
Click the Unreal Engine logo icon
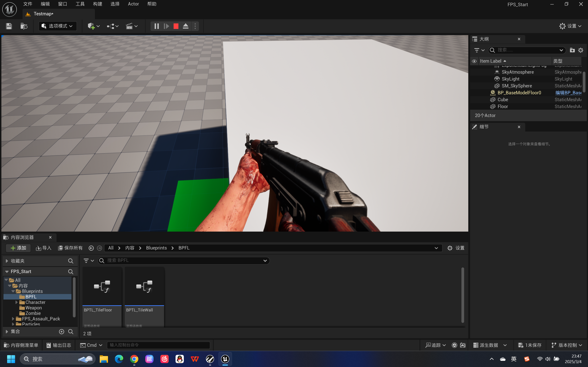(9, 9)
